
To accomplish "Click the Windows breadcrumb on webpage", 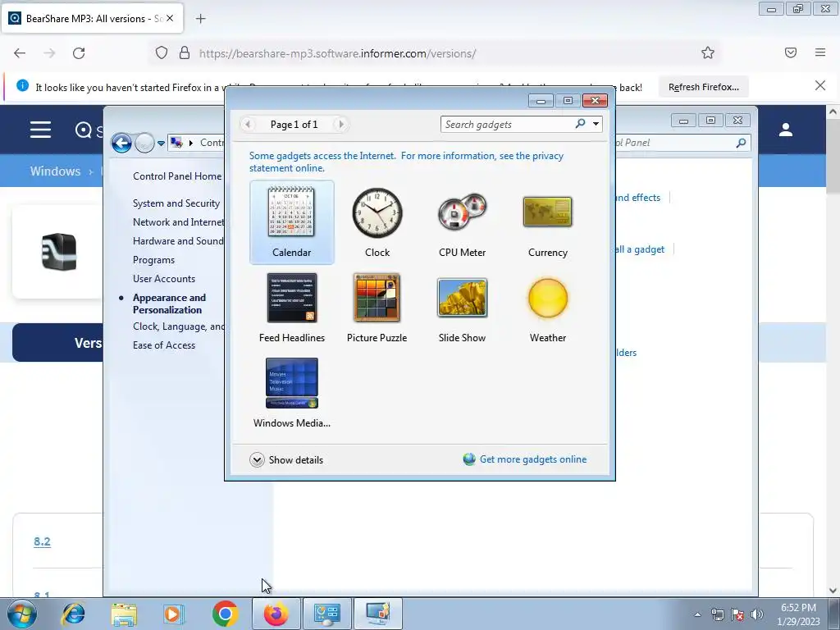I will 55,171.
